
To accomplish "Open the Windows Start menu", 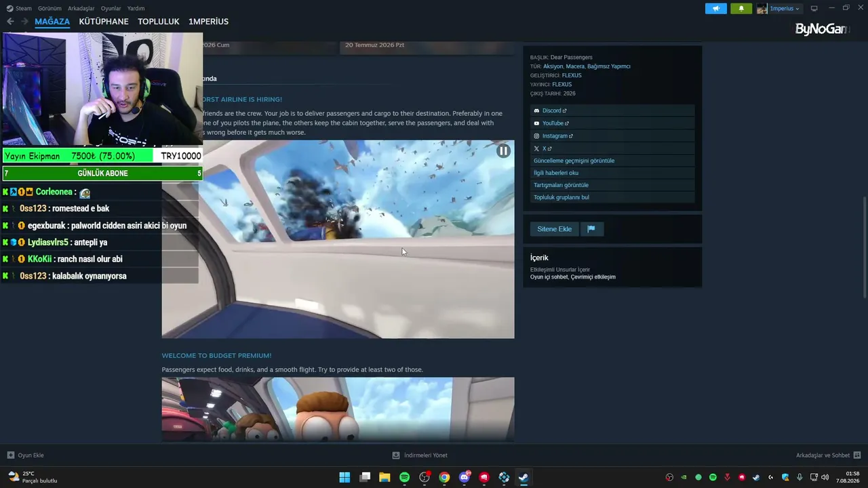I will pyautogui.click(x=344, y=477).
